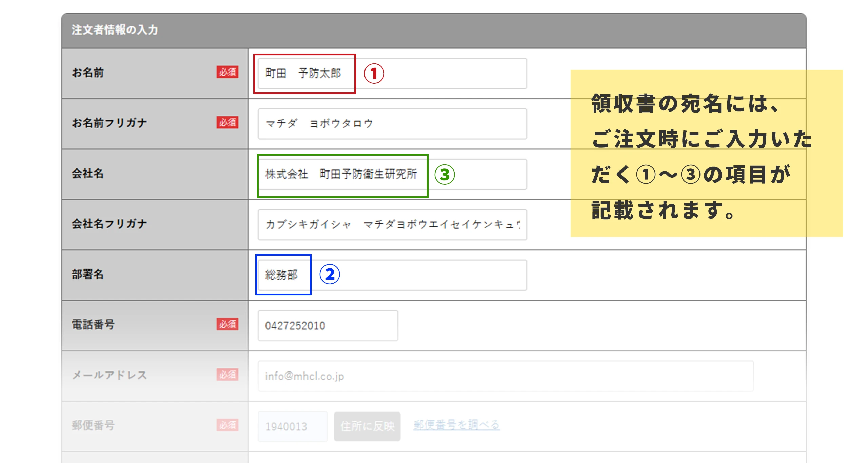Click the yellow 領収書の宛名 note box

pos(706,153)
